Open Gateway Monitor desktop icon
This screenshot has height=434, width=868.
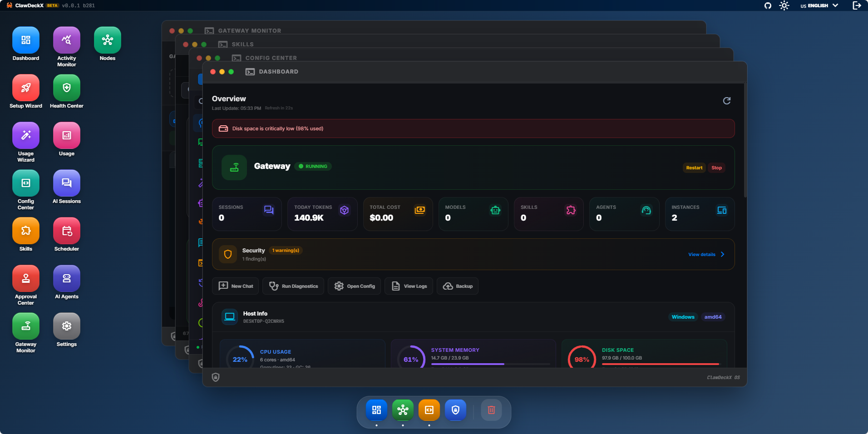pyautogui.click(x=26, y=326)
